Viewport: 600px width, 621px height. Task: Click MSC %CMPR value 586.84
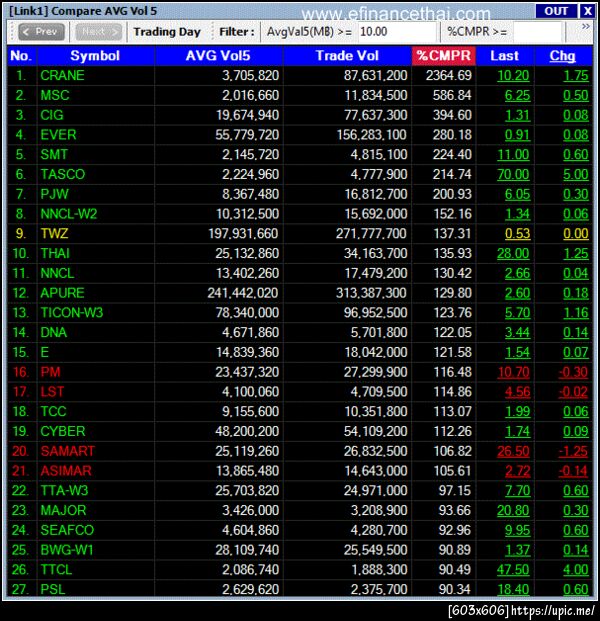point(452,95)
